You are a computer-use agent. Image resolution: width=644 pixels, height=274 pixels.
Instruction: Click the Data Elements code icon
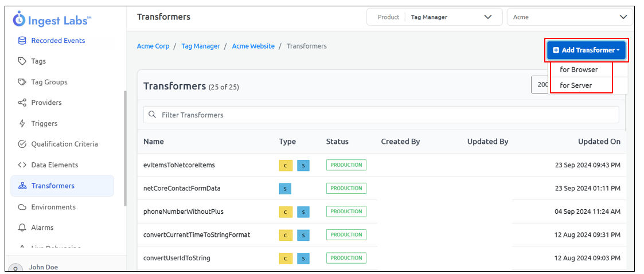point(22,165)
